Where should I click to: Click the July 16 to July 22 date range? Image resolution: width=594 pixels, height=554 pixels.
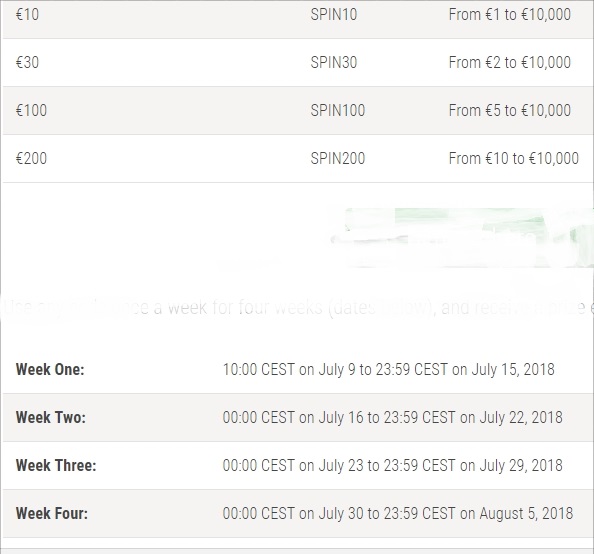[392, 418]
